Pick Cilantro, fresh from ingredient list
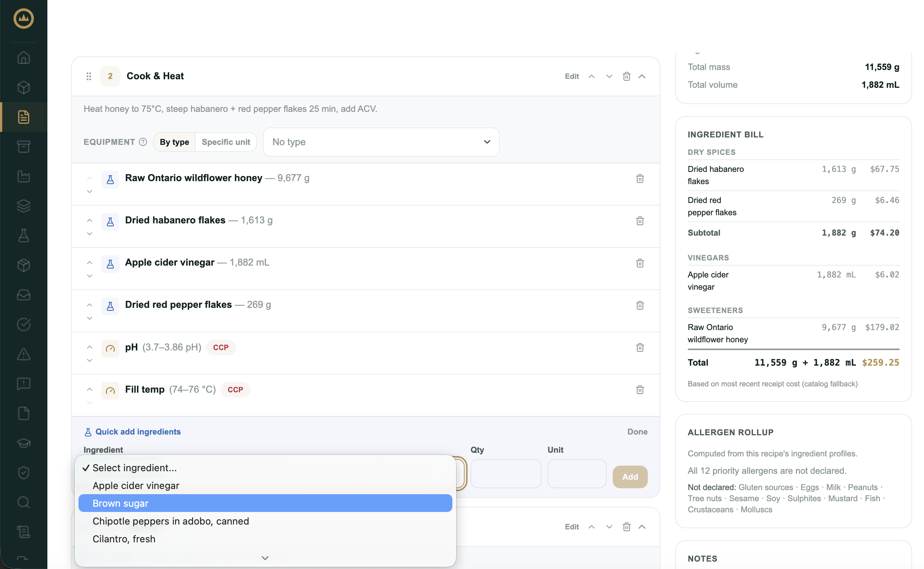 (265, 539)
